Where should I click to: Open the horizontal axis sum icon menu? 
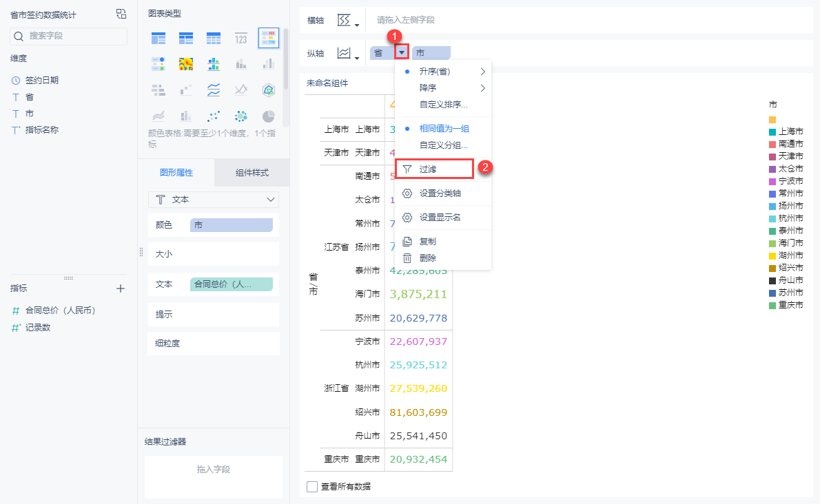click(x=348, y=21)
